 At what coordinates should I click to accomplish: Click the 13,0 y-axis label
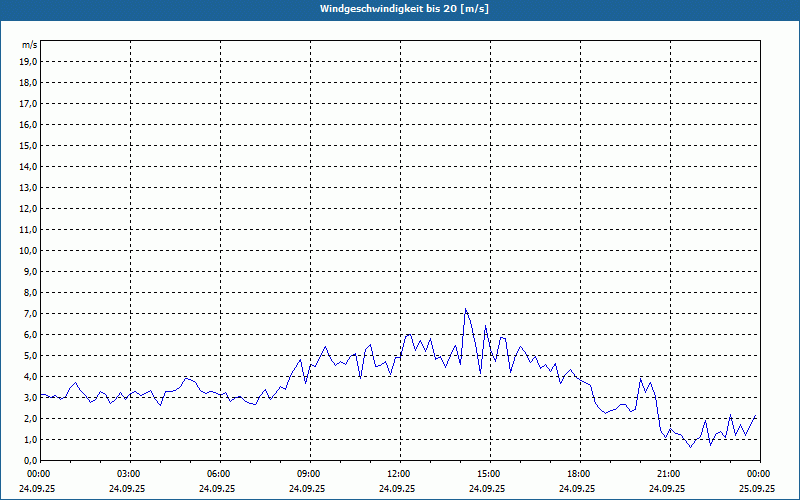[29, 187]
